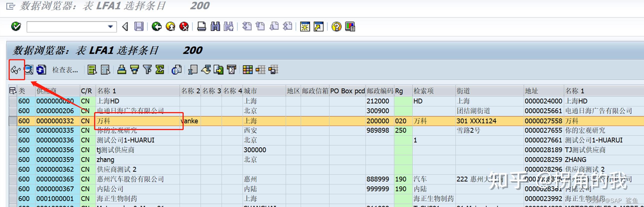Screen dimensions: 644x207
Task: Select the row for vendor 0000000206
Action: pos(13,111)
